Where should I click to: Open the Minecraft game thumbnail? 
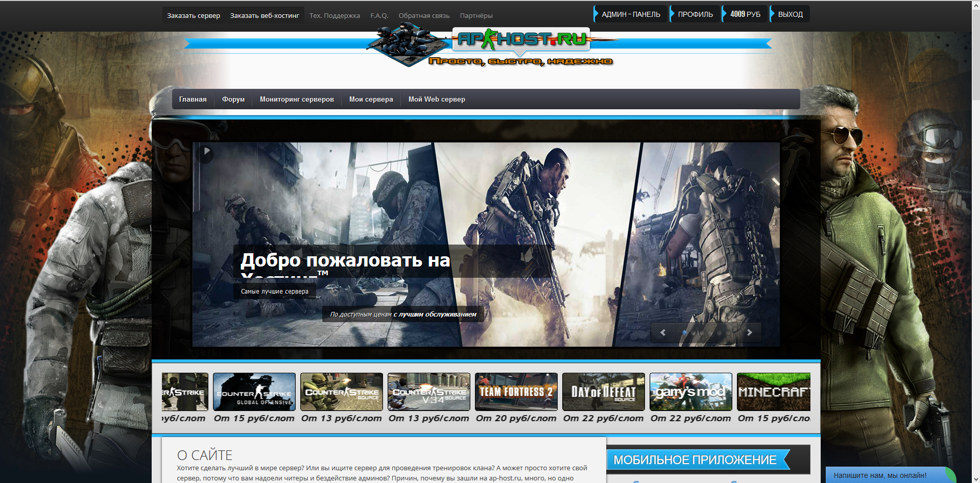tap(774, 392)
